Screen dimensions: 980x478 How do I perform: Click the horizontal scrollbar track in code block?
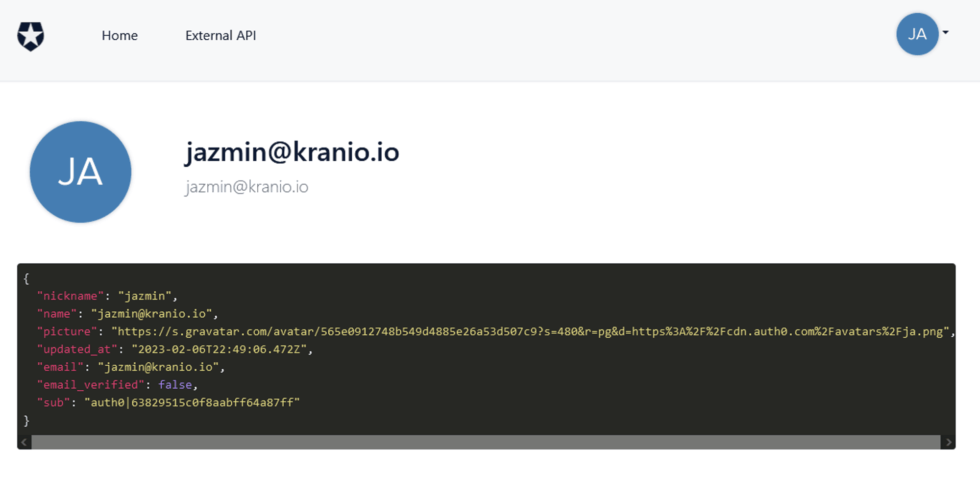pos(485,442)
